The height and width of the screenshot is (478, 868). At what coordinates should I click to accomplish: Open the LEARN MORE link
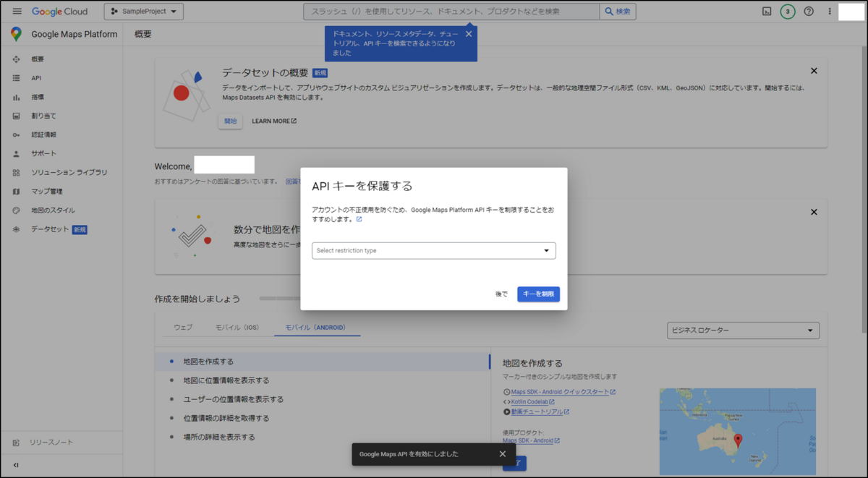click(x=274, y=121)
